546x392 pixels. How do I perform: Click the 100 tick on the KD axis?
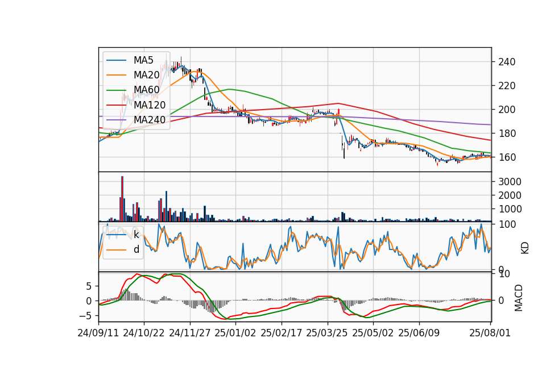(x=507, y=224)
